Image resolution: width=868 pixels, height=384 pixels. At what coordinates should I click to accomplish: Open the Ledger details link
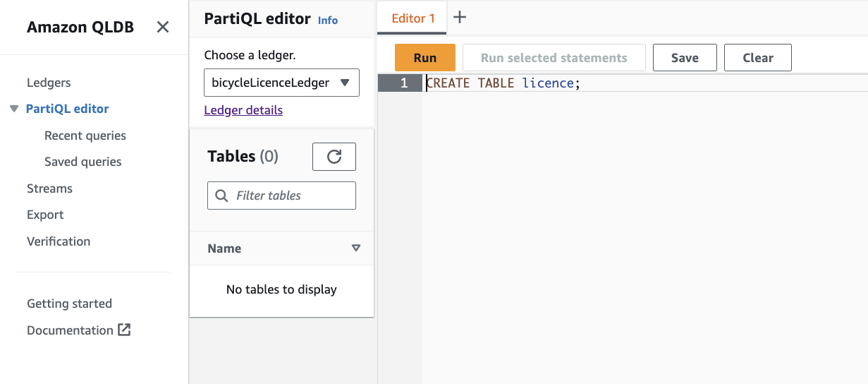[x=243, y=110]
